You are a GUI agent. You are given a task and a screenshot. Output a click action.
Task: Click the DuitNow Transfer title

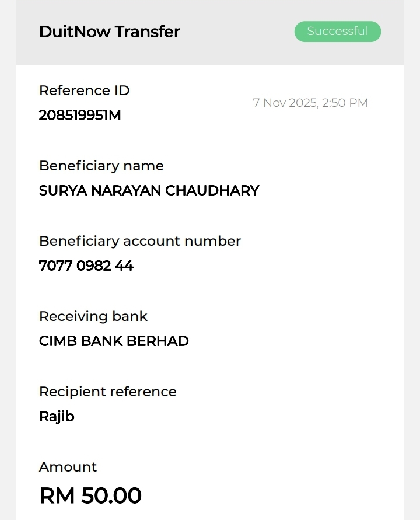point(109,32)
